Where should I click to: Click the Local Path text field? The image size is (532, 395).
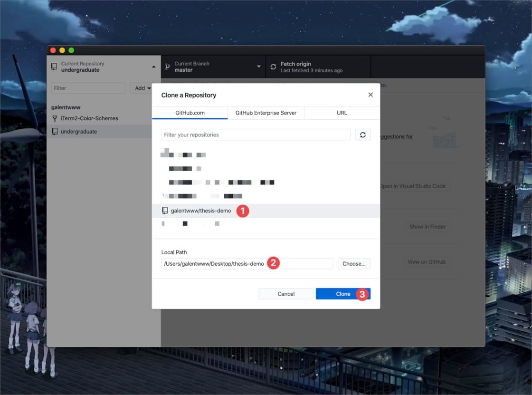coord(247,263)
